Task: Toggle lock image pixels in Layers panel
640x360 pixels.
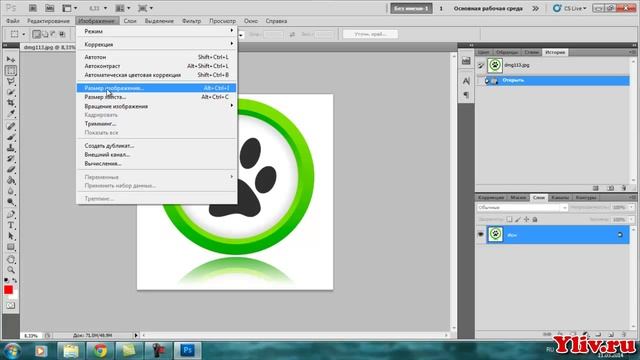Action: [x=518, y=219]
